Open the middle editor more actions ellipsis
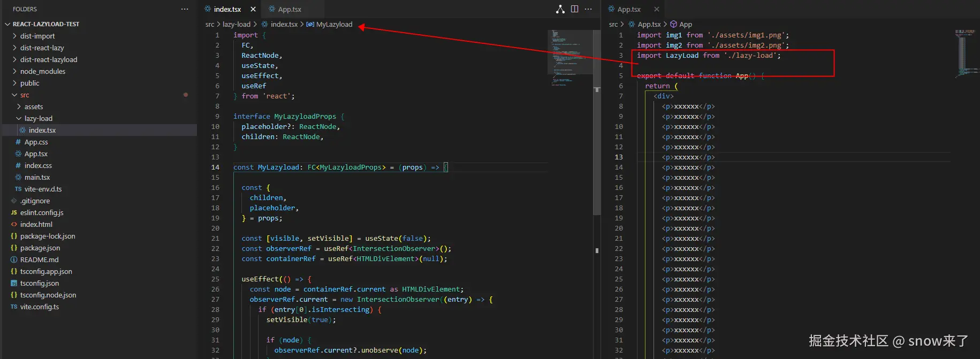 [x=588, y=9]
